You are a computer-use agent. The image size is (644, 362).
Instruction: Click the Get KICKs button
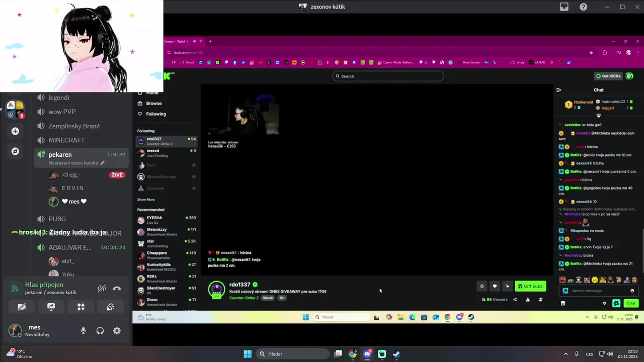608,76
